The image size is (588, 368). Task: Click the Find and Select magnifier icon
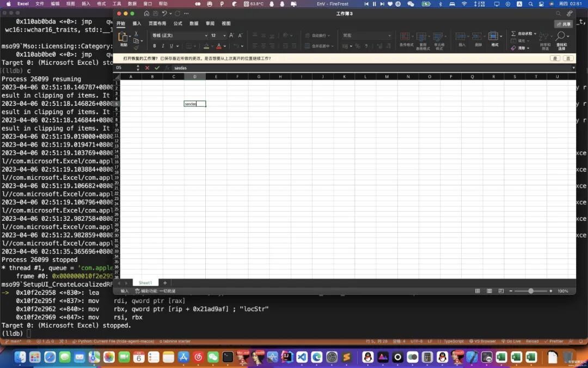560,36
